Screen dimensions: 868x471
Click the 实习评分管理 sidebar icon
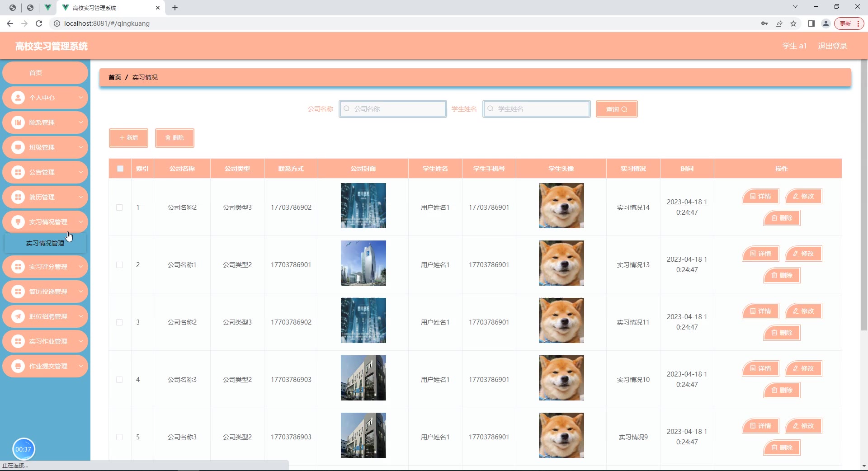[x=18, y=267]
